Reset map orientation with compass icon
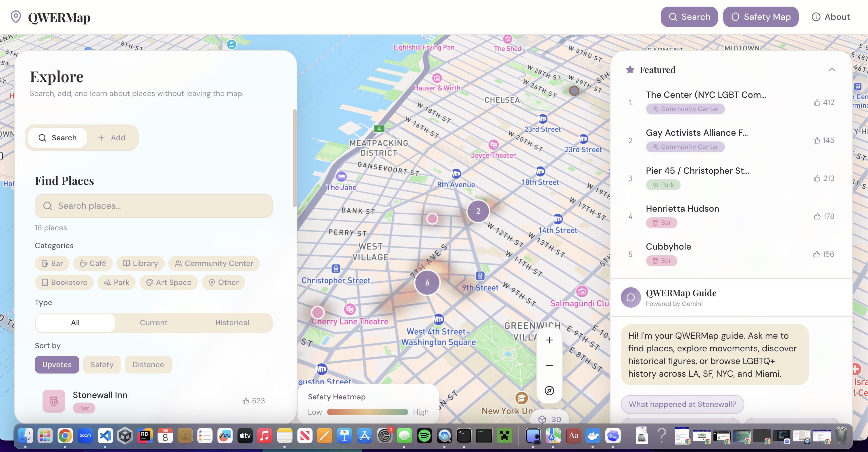The height and width of the screenshot is (452, 868). 549,391
